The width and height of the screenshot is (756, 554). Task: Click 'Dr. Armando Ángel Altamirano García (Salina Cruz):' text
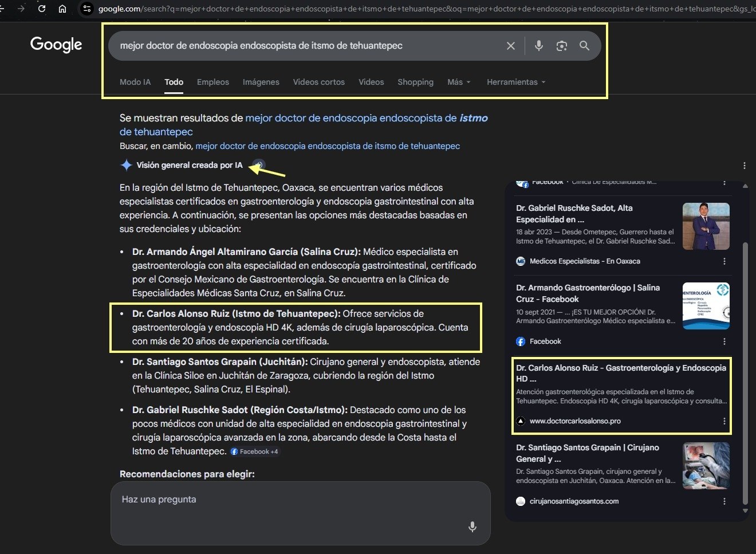(x=246, y=252)
